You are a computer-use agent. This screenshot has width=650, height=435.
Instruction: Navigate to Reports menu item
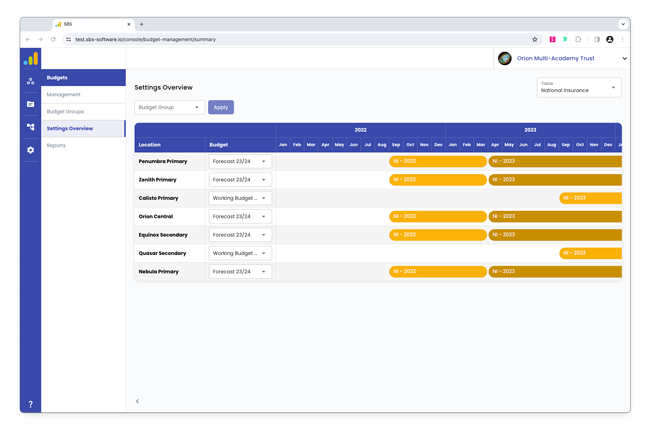(x=56, y=146)
